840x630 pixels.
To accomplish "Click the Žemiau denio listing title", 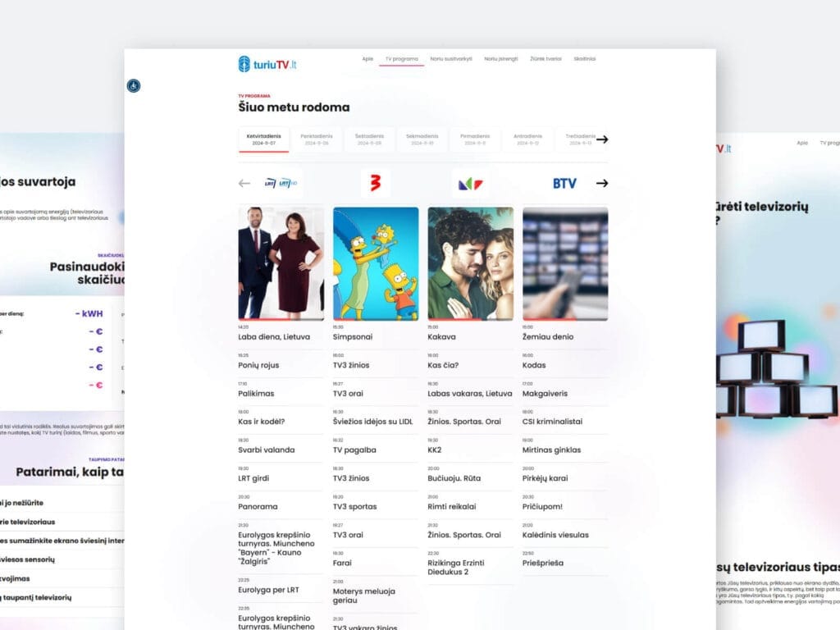I will coord(548,337).
